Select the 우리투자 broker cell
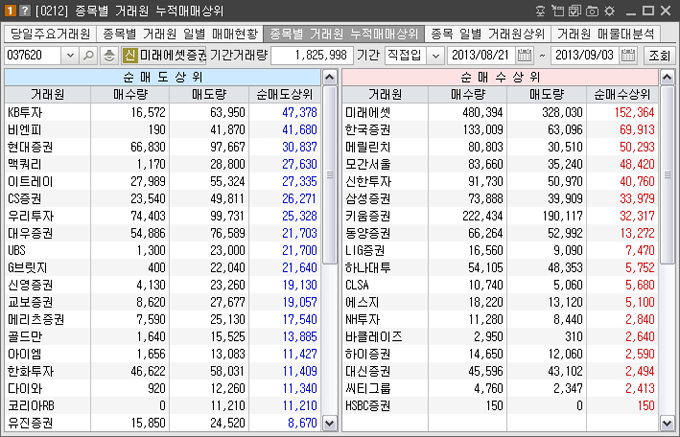 (x=48, y=216)
